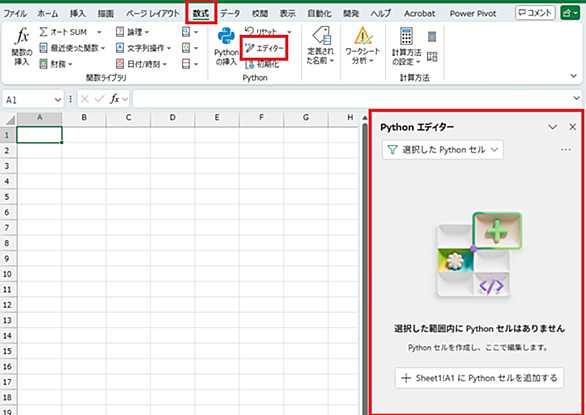Click the formula bar confirm checkmark icon
The height and width of the screenshot is (415, 586).
click(99, 99)
